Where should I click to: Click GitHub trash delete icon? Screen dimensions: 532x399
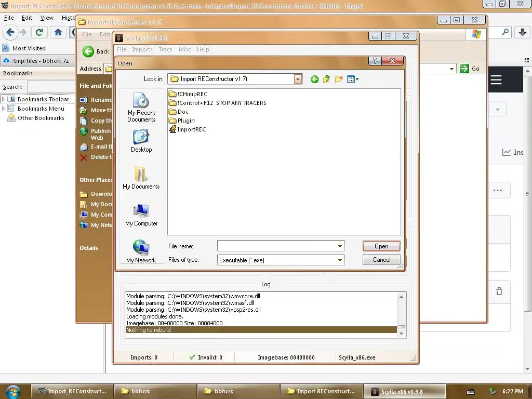499,291
